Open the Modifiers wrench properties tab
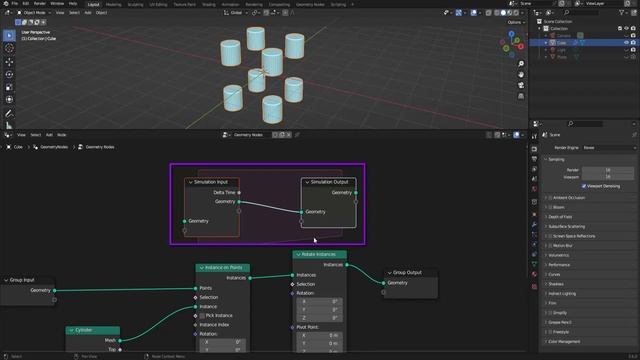The height and width of the screenshot is (360, 640). (534, 224)
